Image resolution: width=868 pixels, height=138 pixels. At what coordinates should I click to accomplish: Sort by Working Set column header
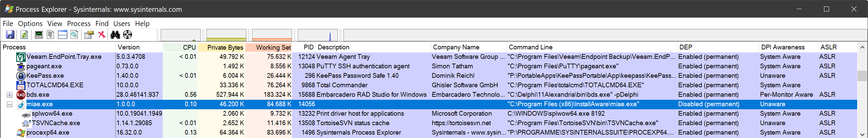tap(269, 47)
